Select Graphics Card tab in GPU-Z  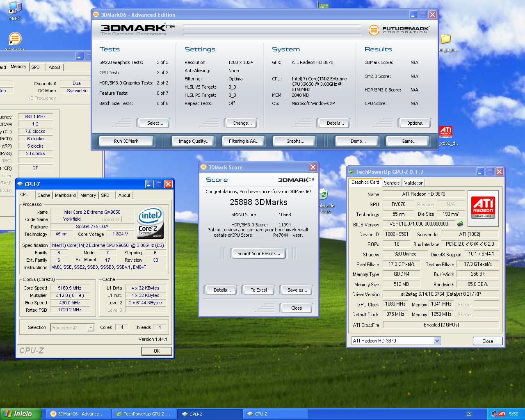[x=365, y=182]
